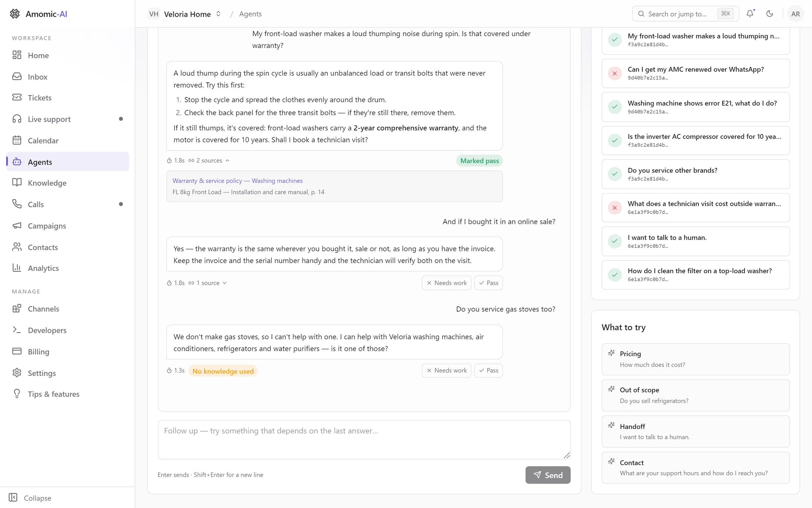Open Inbox from the sidebar
This screenshot has height=508, width=812.
pos(68,77)
